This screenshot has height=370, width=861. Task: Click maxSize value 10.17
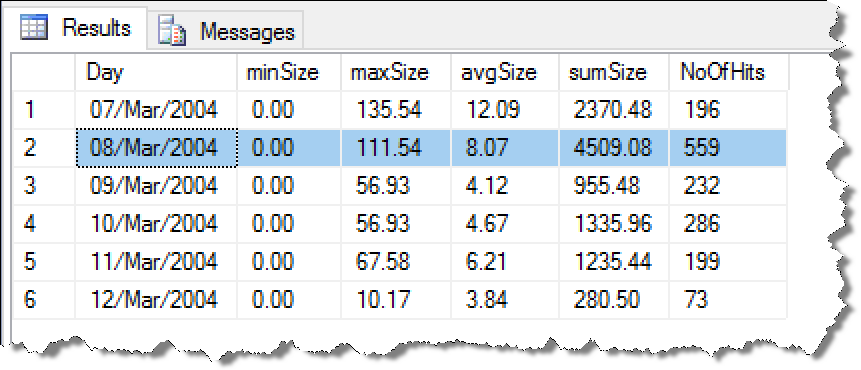tap(395, 299)
